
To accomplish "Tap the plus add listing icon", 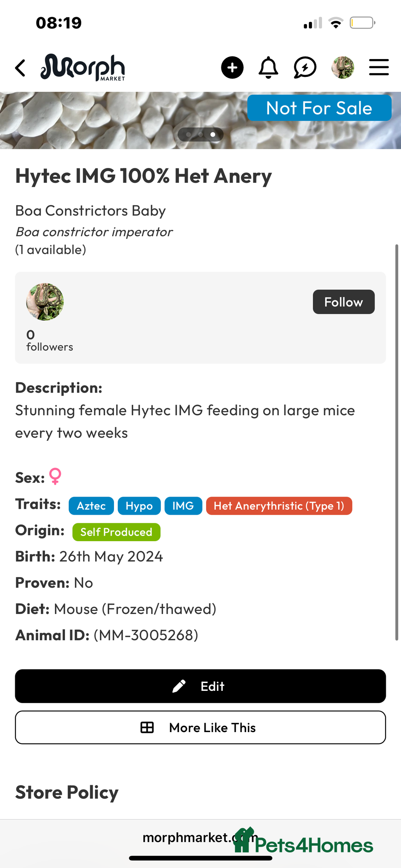I will 232,68.
